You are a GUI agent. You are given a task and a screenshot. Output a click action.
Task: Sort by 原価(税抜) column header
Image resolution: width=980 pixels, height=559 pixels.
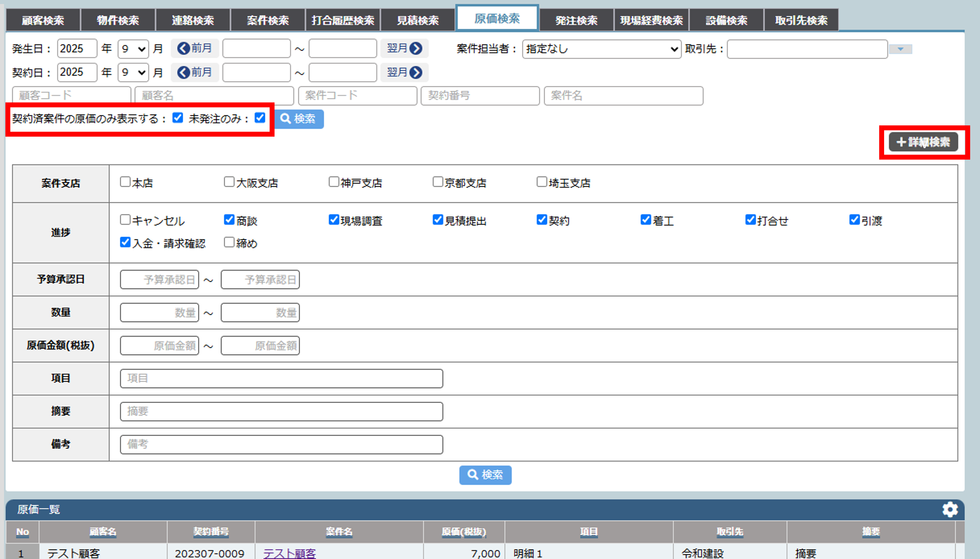tap(464, 532)
